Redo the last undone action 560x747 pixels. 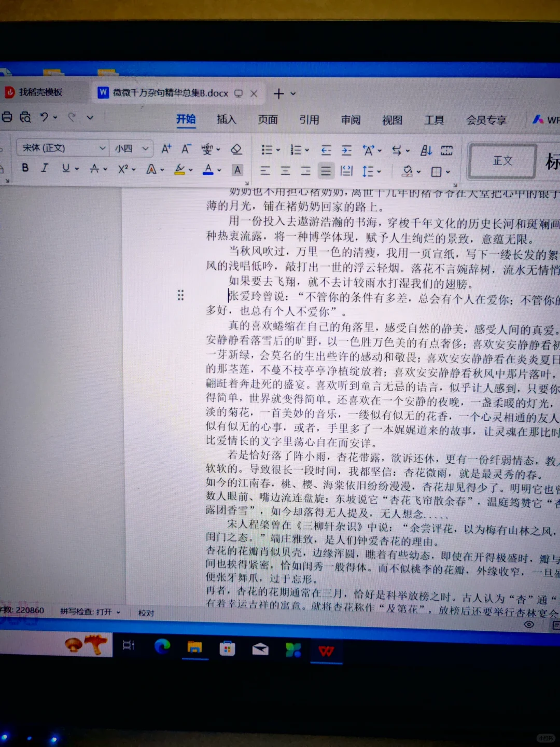pyautogui.click(x=72, y=117)
